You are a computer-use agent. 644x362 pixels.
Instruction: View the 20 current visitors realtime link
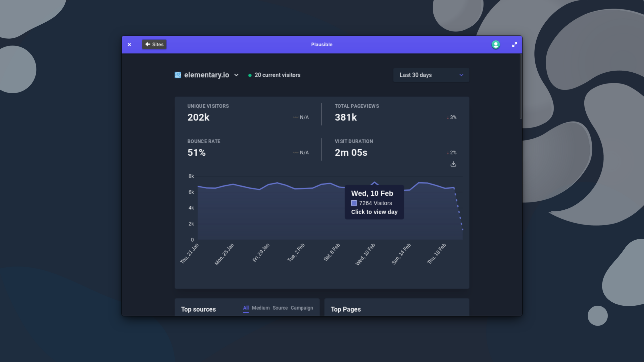pos(274,75)
